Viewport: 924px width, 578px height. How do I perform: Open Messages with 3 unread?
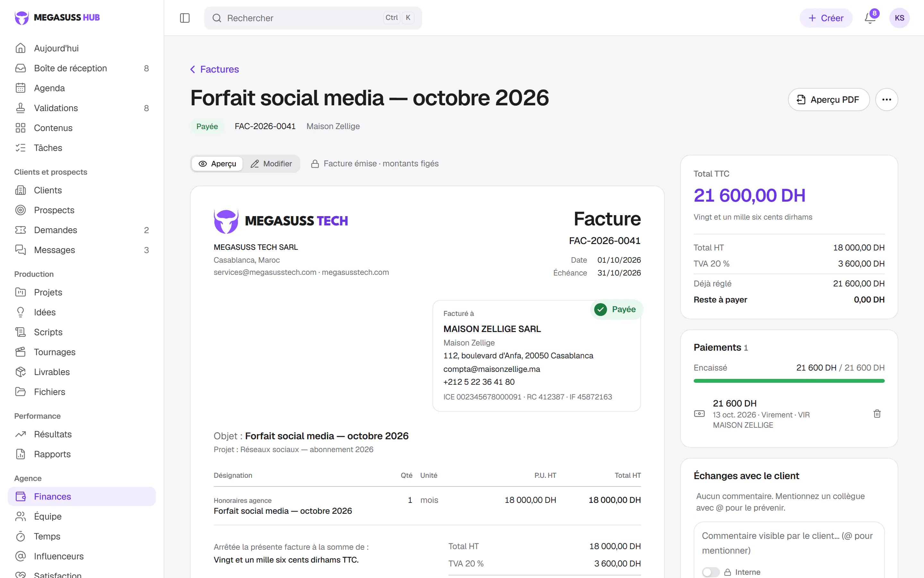(x=82, y=250)
